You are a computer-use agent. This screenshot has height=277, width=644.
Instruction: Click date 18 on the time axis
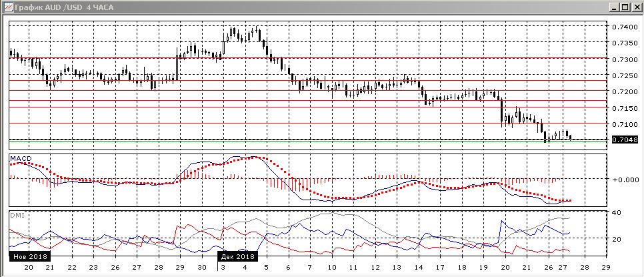point(462,267)
